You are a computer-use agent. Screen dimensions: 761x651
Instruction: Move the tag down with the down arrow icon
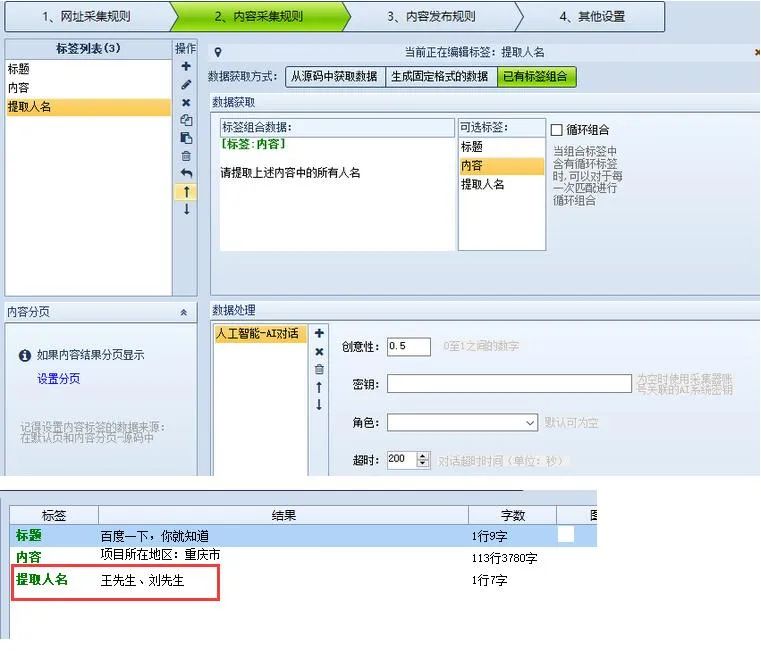[x=186, y=210]
